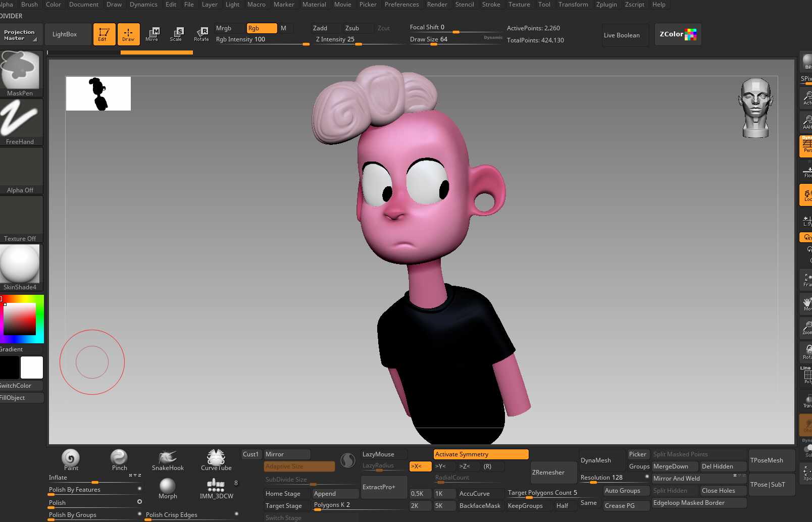
Task: Open the MaskPen brush thumbnail
Action: click(x=20, y=74)
